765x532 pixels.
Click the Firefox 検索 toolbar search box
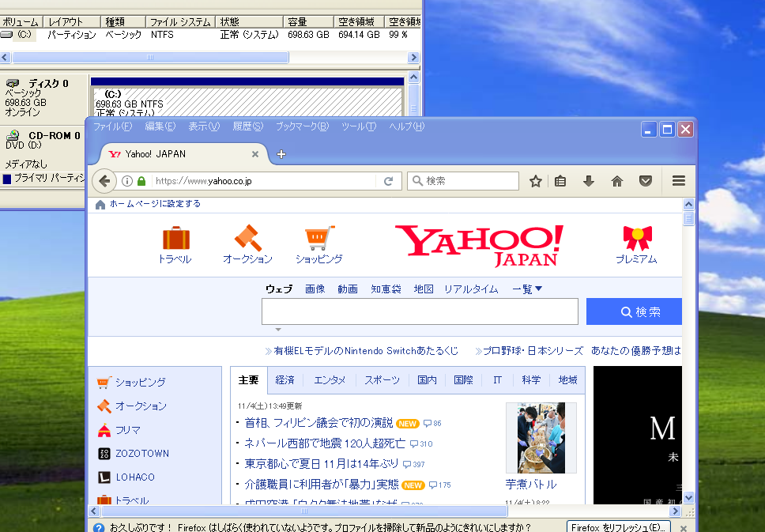click(463, 181)
